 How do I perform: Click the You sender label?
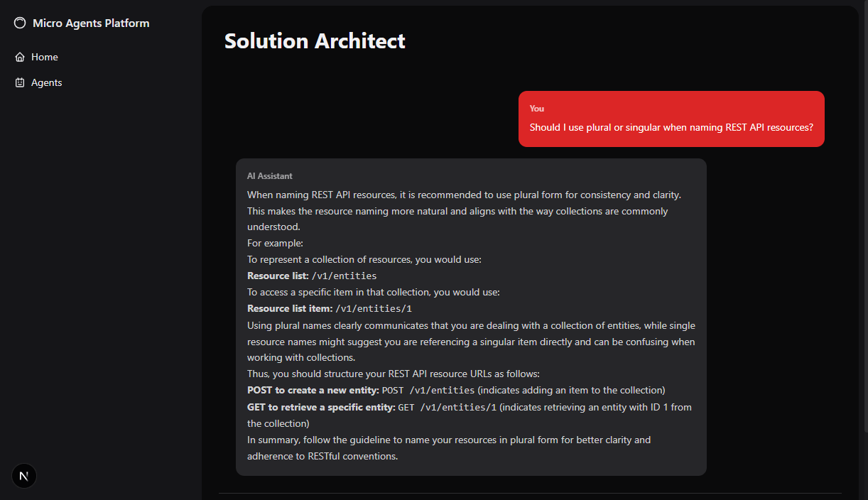pyautogui.click(x=536, y=108)
